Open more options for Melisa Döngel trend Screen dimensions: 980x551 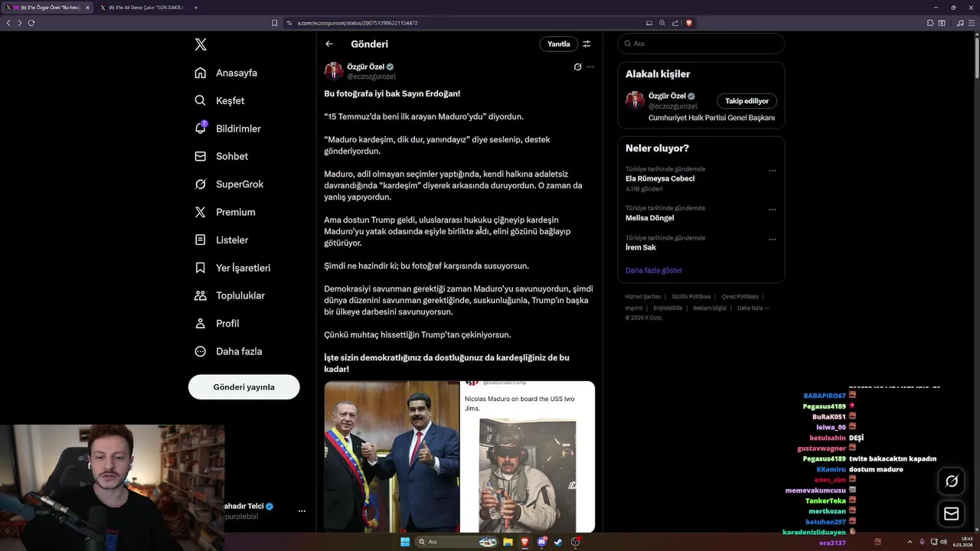[x=773, y=209]
